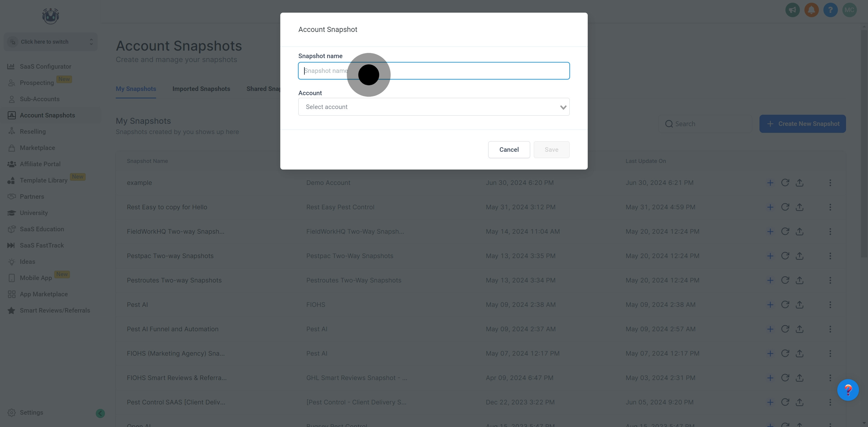Screen dimensions: 868x427
Task: Select the My Snapshots tab
Action: pyautogui.click(x=136, y=89)
